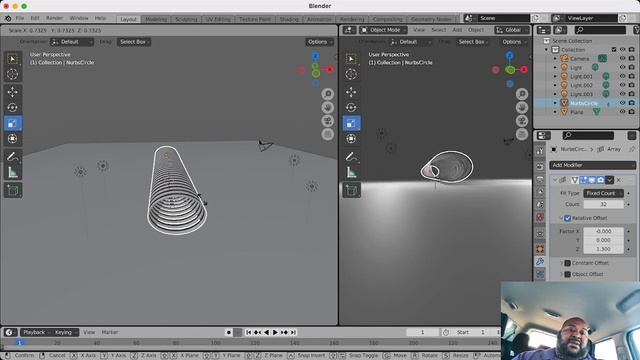Open the Global transform orientation dropdown
The image size is (640, 360).
pos(512,30)
